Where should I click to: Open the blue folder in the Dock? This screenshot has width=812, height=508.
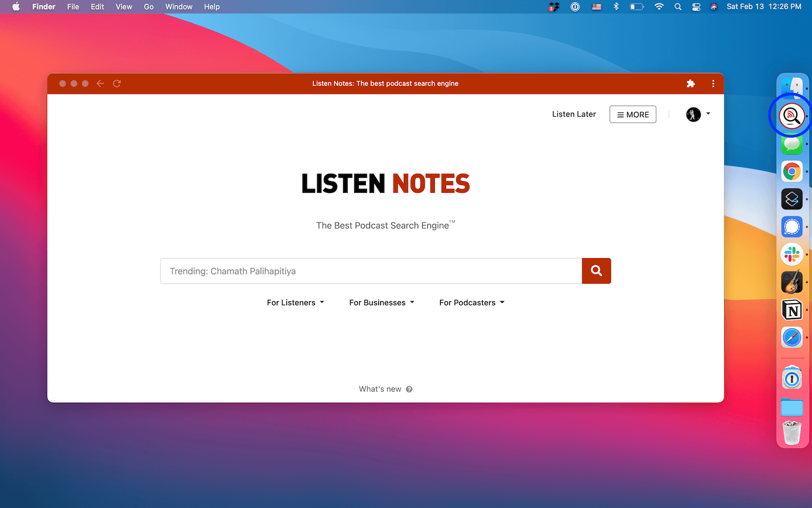(792, 406)
